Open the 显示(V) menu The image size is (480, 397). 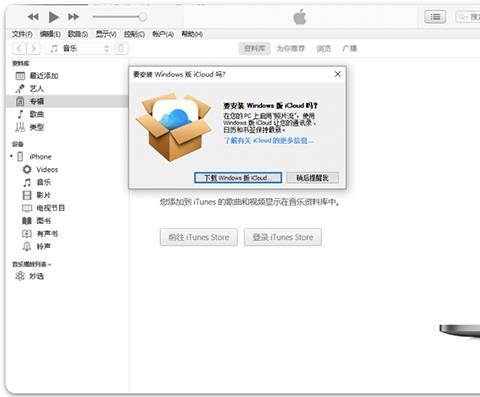106,34
